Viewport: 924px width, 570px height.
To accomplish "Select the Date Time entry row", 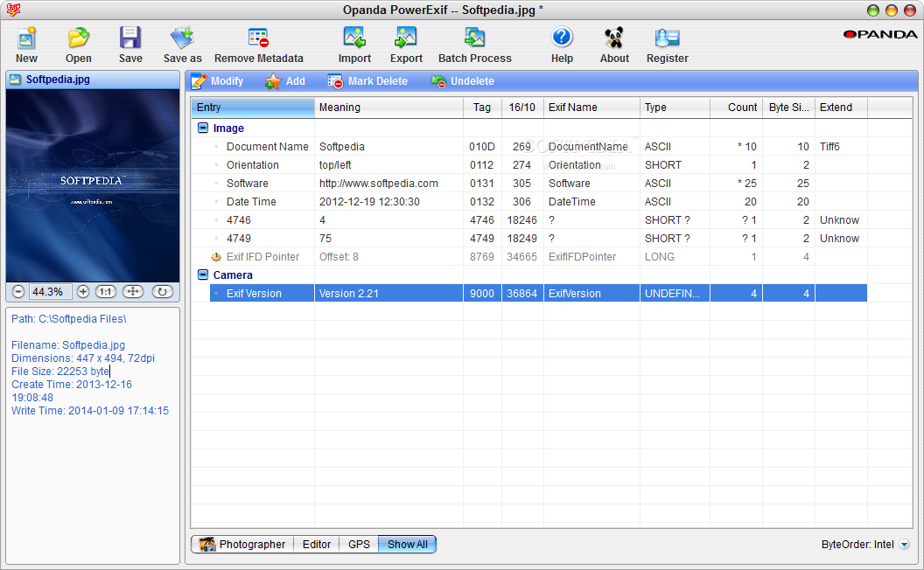I will (x=538, y=201).
